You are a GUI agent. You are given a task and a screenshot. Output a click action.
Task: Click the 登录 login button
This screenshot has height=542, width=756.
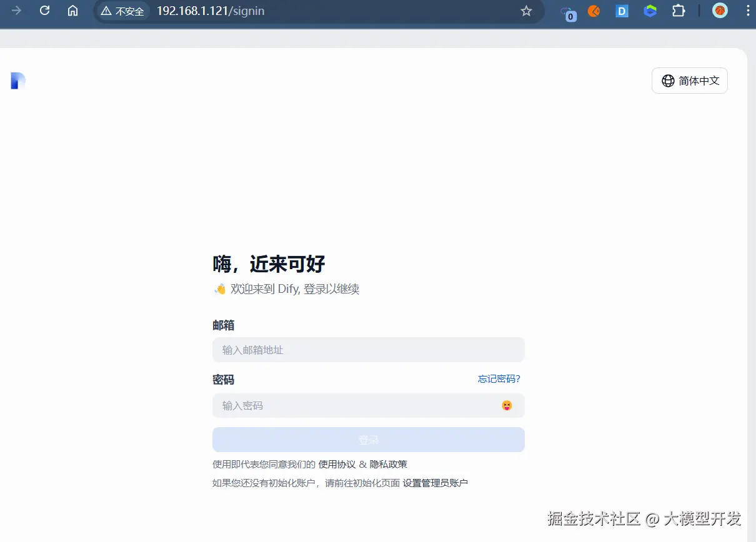click(x=369, y=440)
